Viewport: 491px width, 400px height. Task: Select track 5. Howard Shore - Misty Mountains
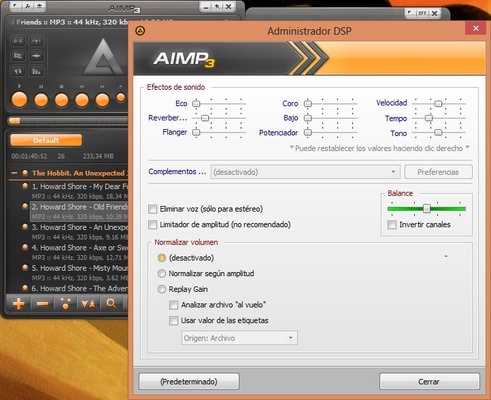pos(79,272)
